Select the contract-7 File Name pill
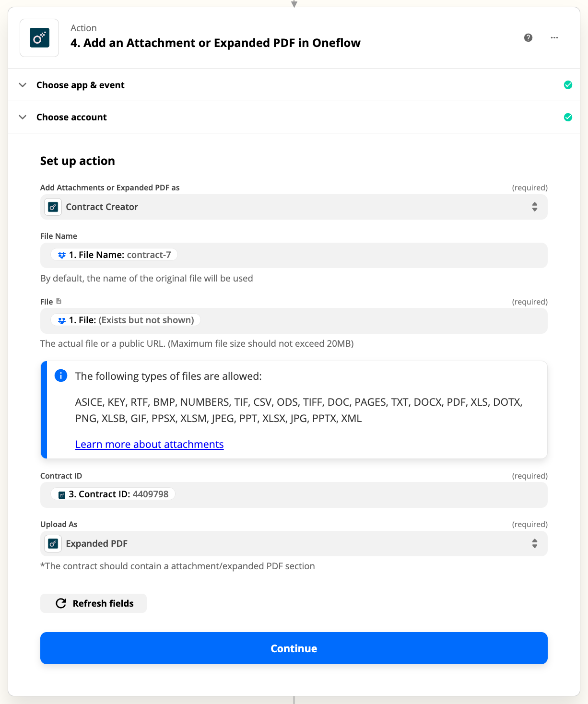 click(x=114, y=255)
